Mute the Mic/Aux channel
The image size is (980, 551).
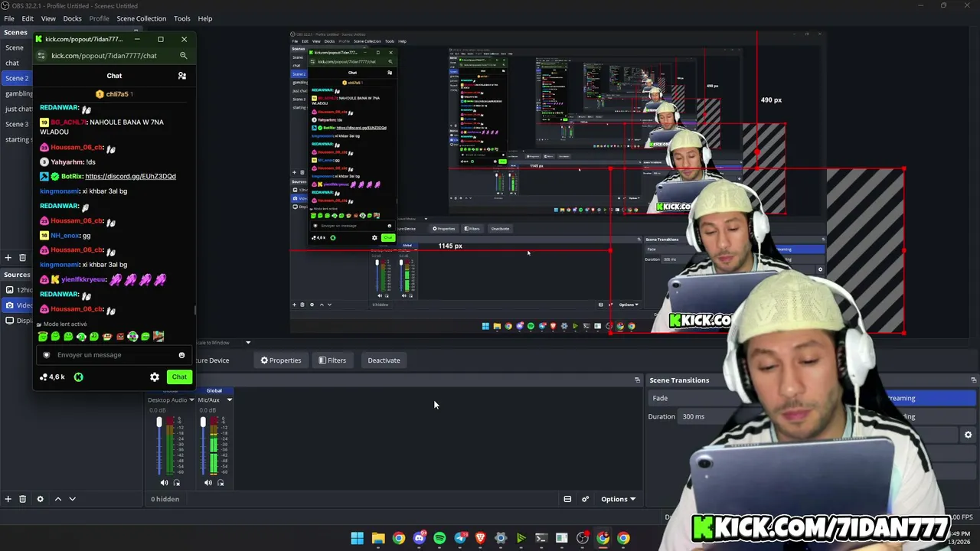[x=207, y=482]
